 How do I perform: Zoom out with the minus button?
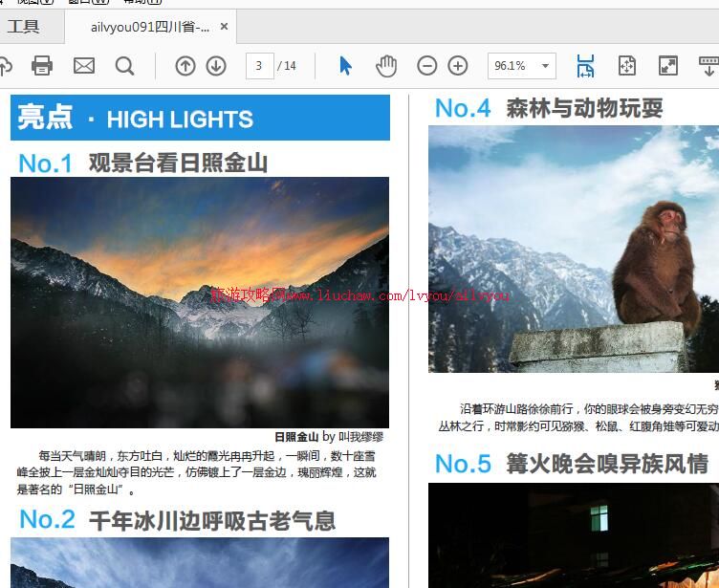427,65
